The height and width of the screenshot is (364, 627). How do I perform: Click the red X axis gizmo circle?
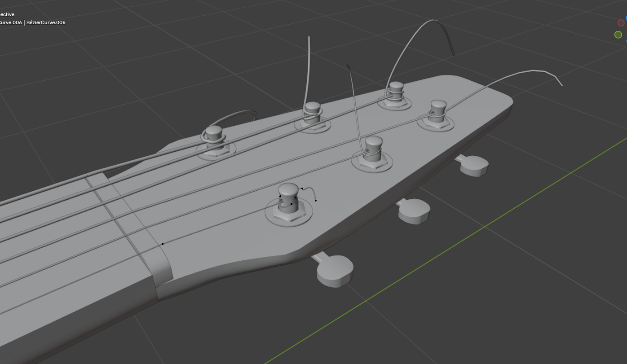point(621,23)
